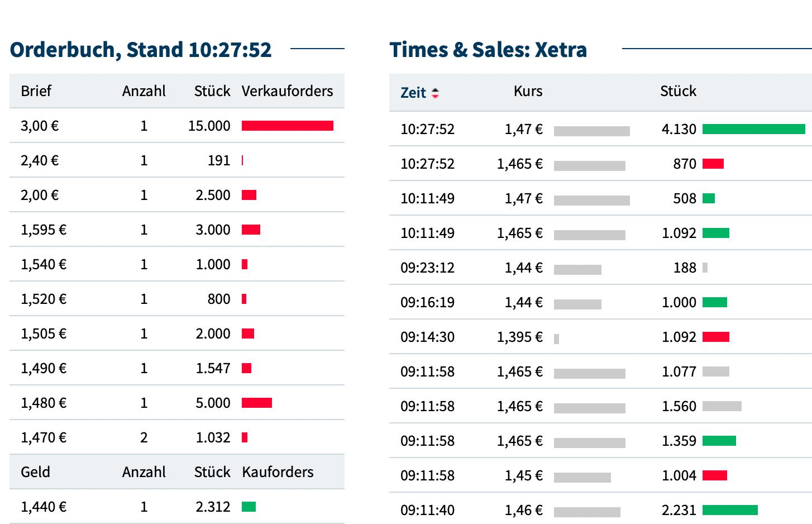
Task: Expand the Anzahl column header
Action: pos(145,91)
